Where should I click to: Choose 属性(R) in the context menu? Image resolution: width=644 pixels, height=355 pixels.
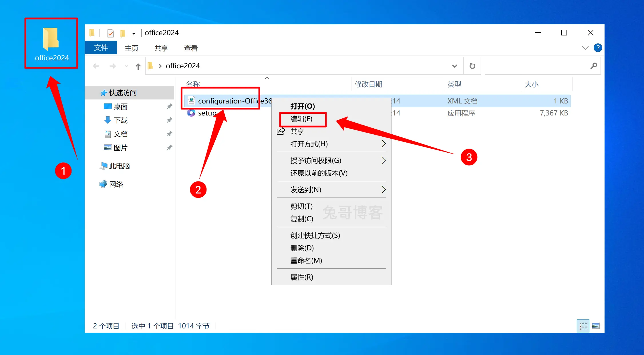click(331, 277)
